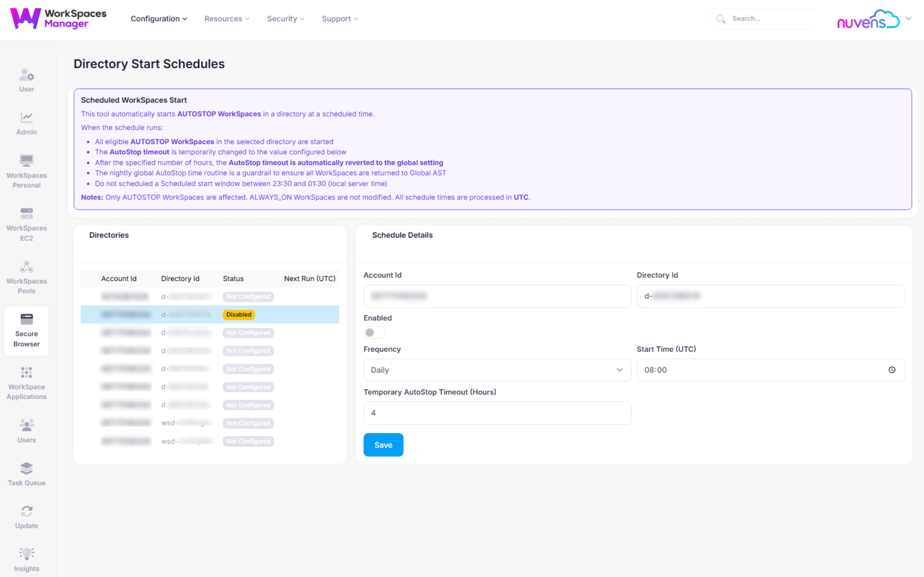
Task: Toggle the Enabled schedule switch
Action: pyautogui.click(x=374, y=333)
